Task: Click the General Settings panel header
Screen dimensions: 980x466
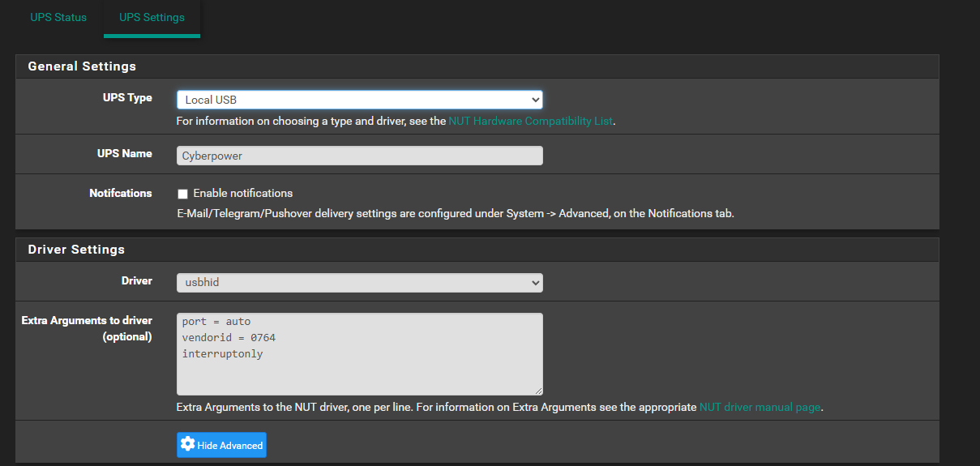Action: (82, 66)
